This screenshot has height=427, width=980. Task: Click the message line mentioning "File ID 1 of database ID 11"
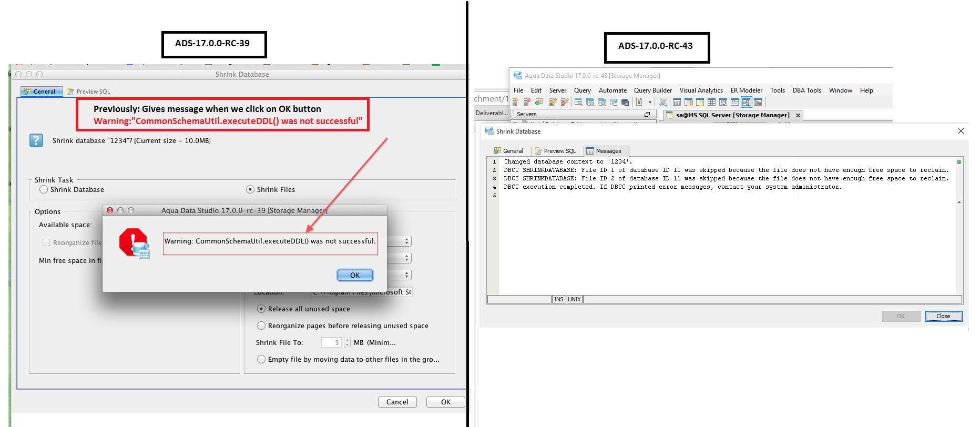[726, 170]
